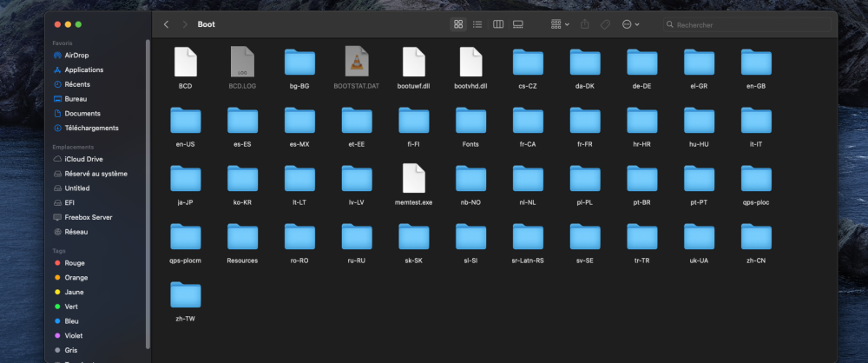868x363 pixels.
Task: Switch to list view
Action: (477, 24)
